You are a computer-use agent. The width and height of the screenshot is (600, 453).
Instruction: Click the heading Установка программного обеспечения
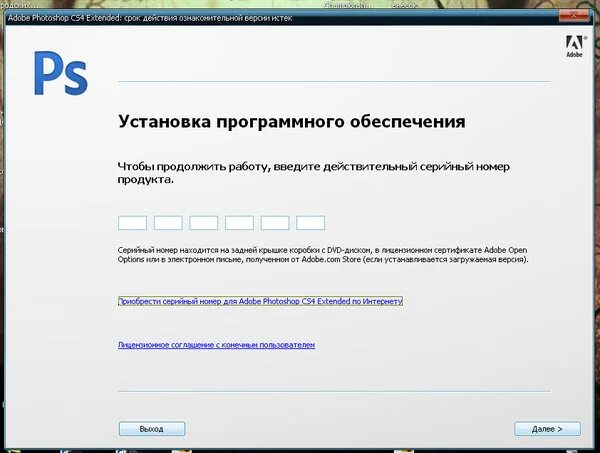click(292, 122)
